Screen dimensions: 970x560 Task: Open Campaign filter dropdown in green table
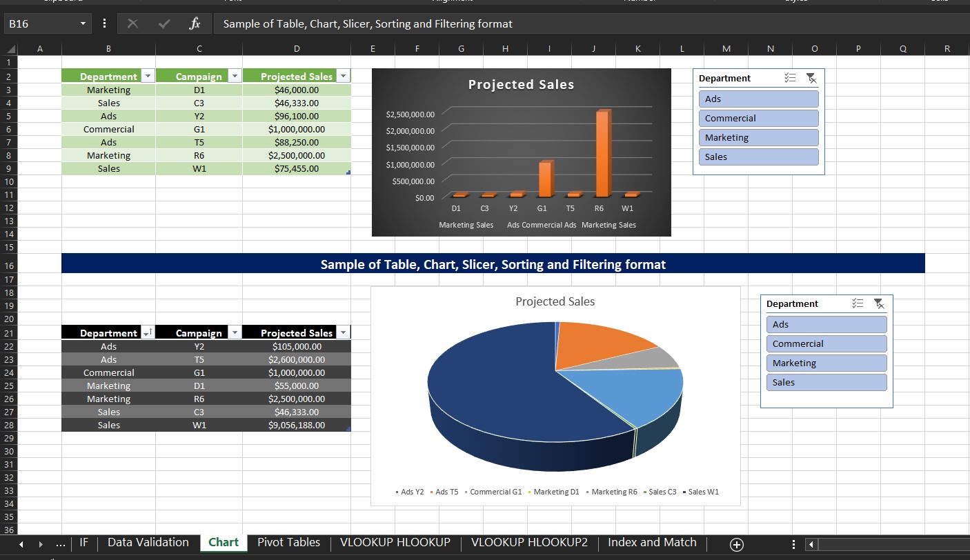(235, 77)
